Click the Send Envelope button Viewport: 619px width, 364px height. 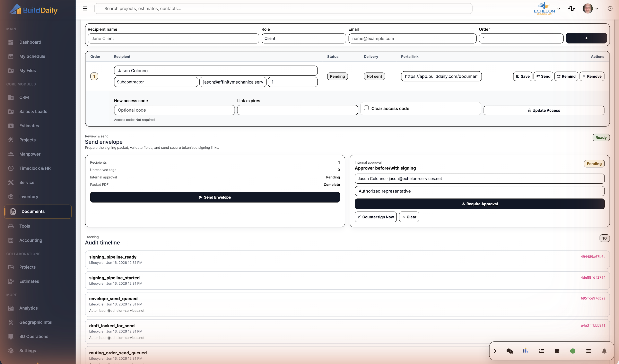(x=215, y=197)
